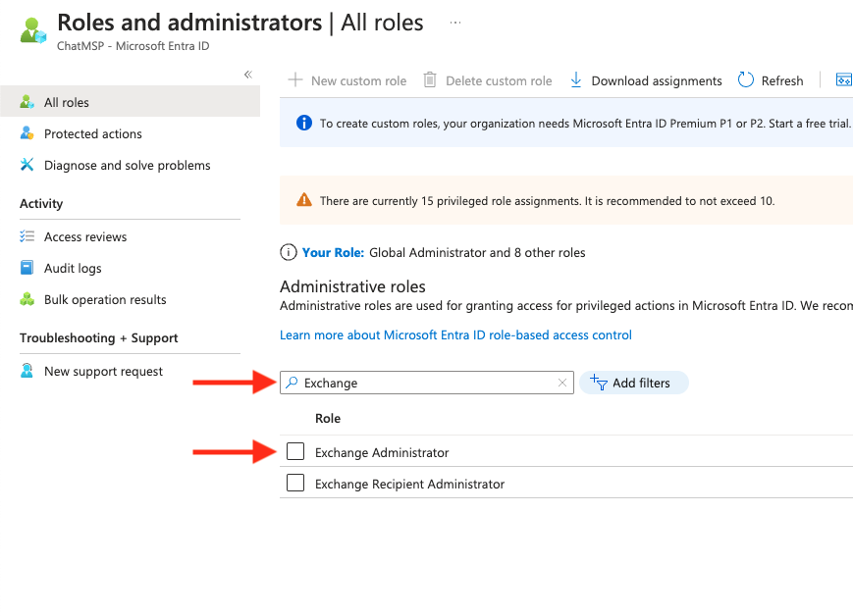Click the Delete custom role trash icon
The image size is (853, 616).
(430, 79)
